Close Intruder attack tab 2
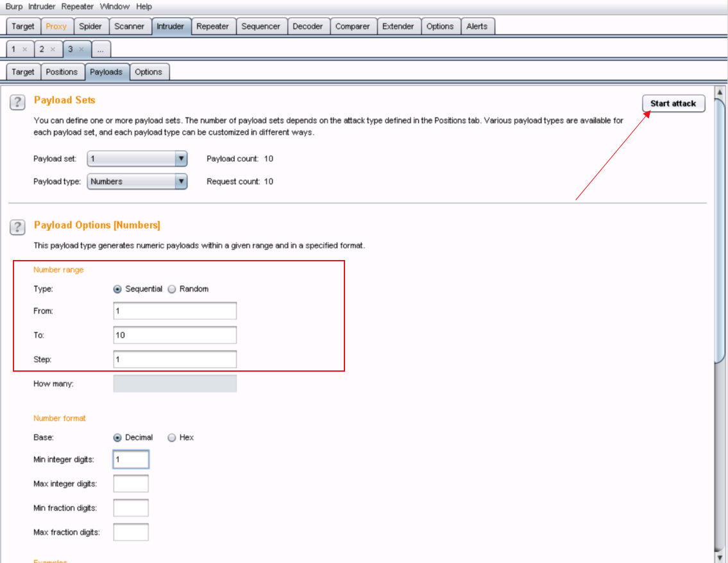Image resolution: width=728 pixels, height=563 pixels. point(53,49)
